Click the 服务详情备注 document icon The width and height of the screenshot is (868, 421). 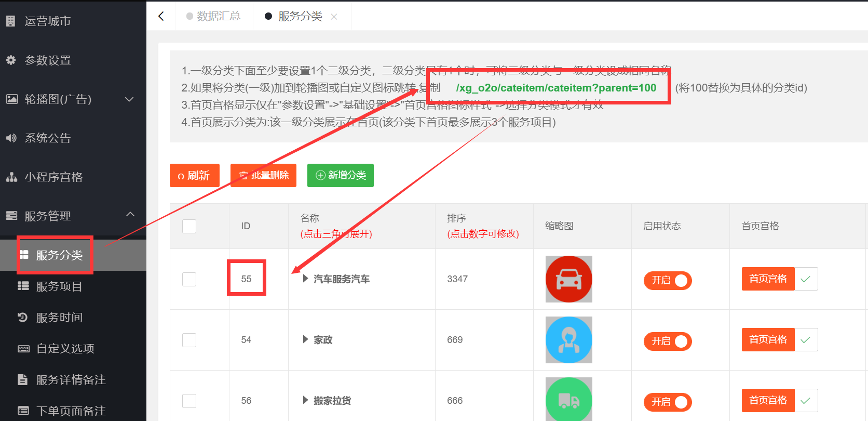(x=22, y=379)
